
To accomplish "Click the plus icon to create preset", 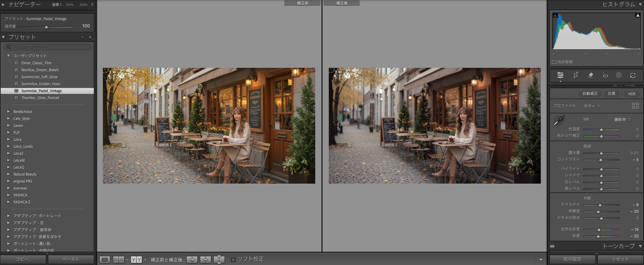I will click(x=90, y=37).
